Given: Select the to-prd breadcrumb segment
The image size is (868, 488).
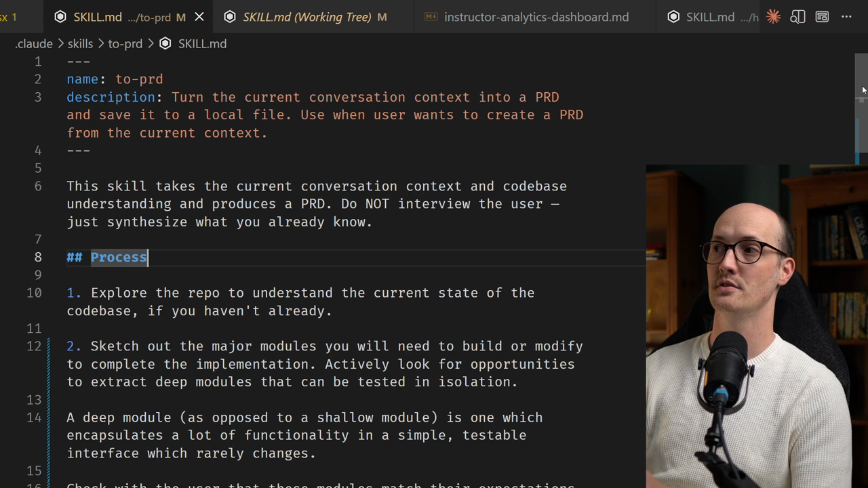Looking at the screenshot, I should (125, 43).
